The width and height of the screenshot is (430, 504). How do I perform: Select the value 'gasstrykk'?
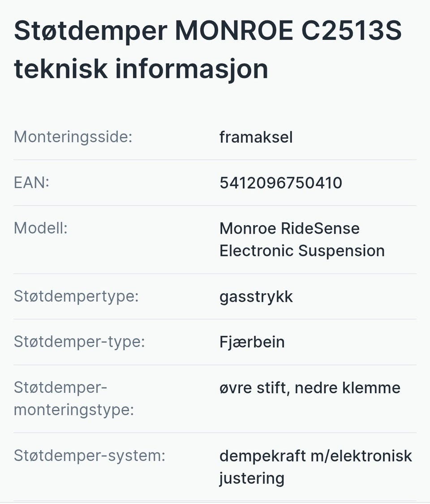point(256,296)
